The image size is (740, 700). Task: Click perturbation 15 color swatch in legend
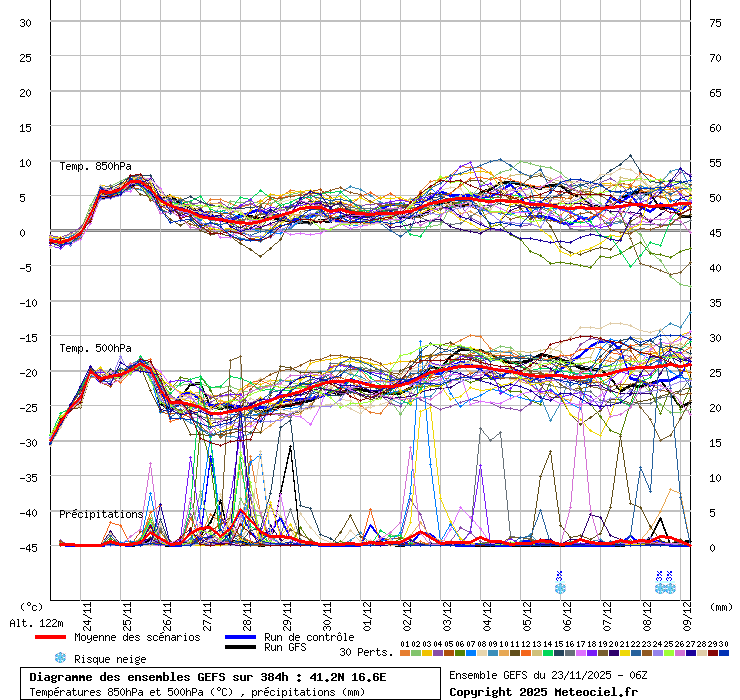click(558, 653)
